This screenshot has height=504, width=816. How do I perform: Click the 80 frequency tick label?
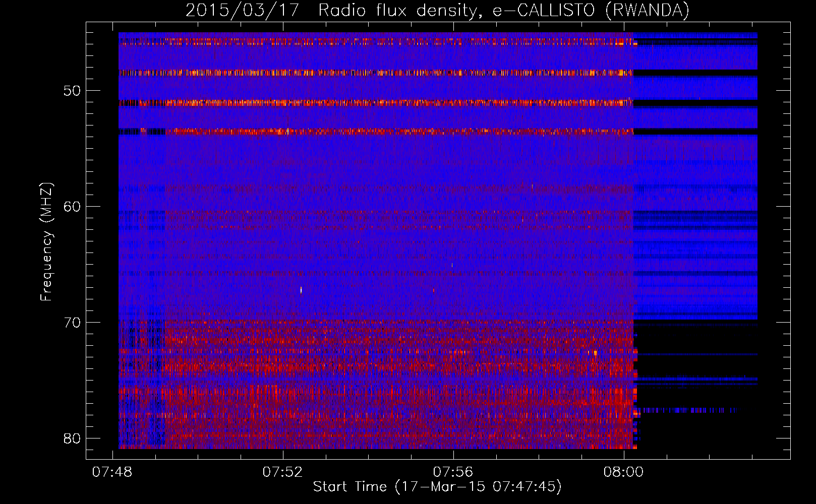click(72, 438)
